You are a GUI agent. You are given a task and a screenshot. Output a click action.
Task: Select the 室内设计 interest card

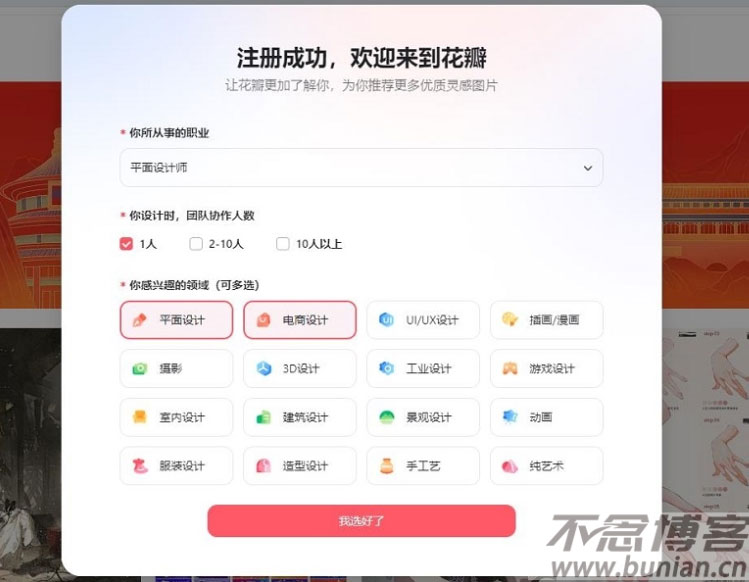(x=176, y=417)
